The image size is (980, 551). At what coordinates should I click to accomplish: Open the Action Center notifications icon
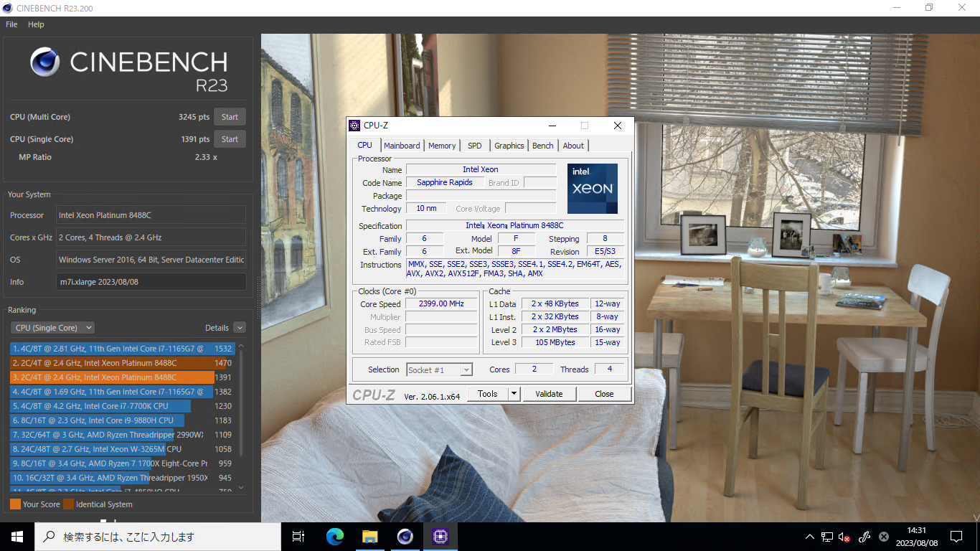(956, 537)
